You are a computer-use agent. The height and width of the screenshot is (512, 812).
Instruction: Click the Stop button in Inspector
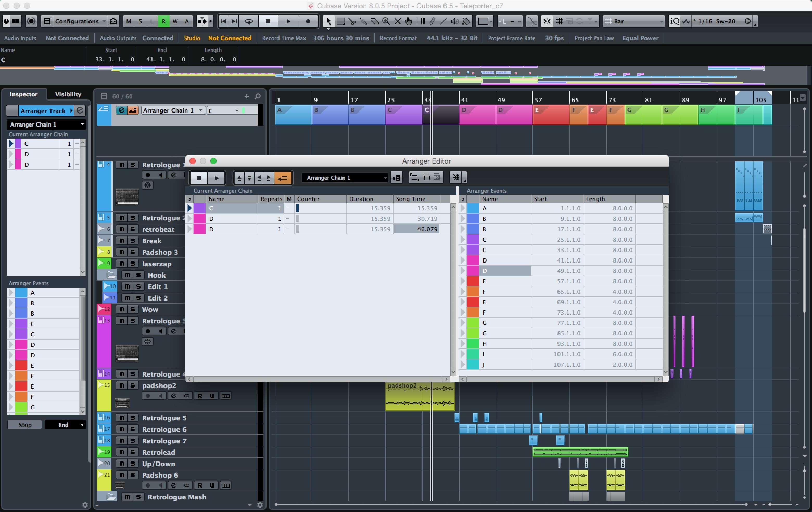25,425
